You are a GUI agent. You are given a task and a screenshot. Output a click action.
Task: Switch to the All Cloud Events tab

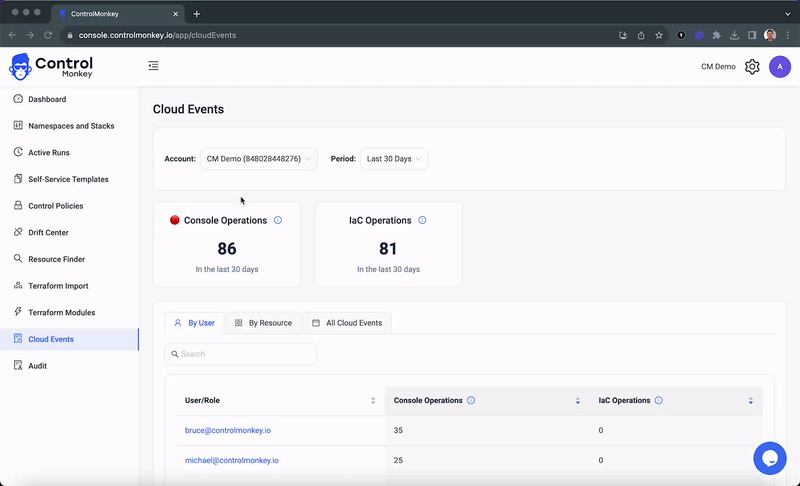[347, 323]
